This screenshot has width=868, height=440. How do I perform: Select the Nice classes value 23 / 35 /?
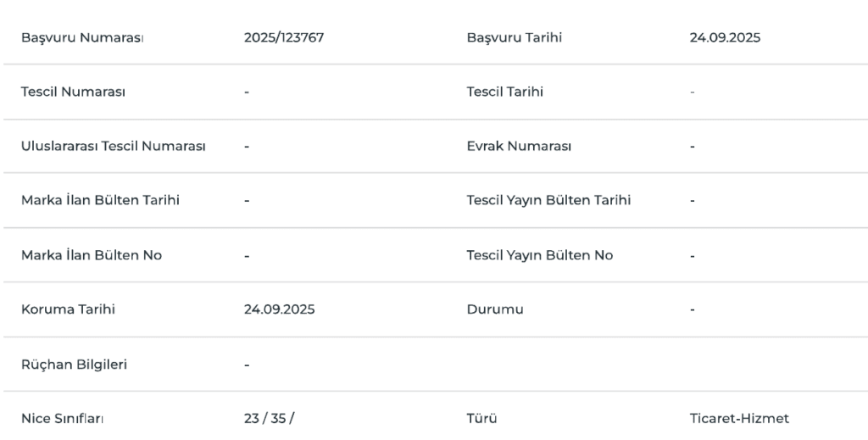point(269,419)
